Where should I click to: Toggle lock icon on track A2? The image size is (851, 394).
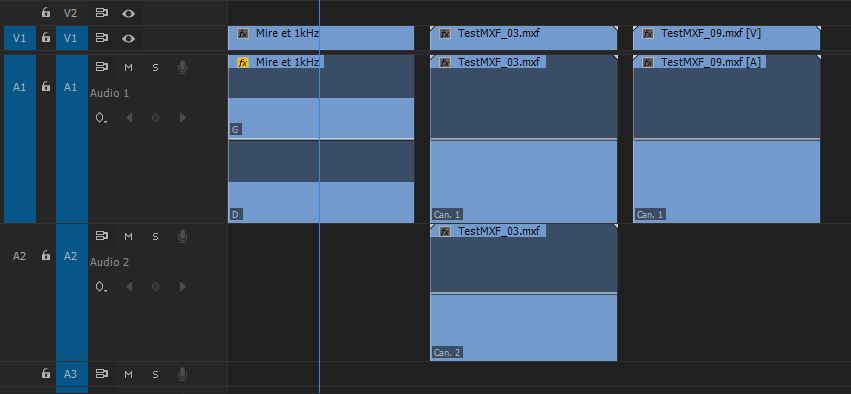click(46, 255)
